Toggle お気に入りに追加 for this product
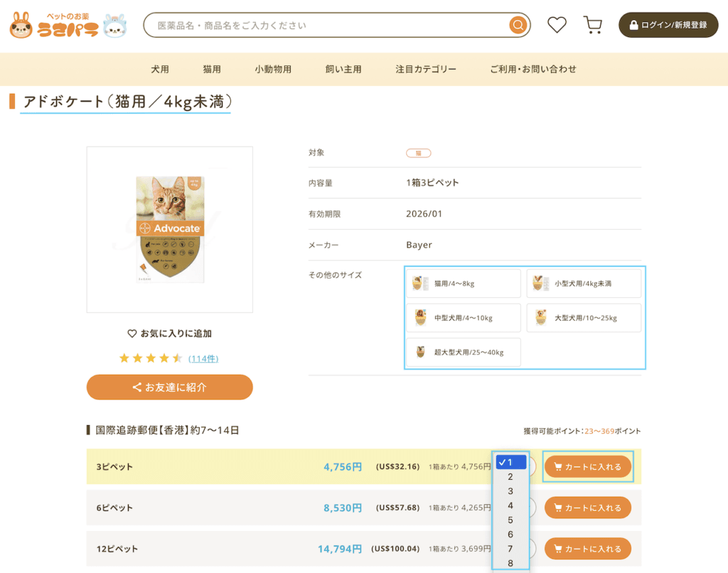The width and height of the screenshot is (728, 573). pos(168,333)
